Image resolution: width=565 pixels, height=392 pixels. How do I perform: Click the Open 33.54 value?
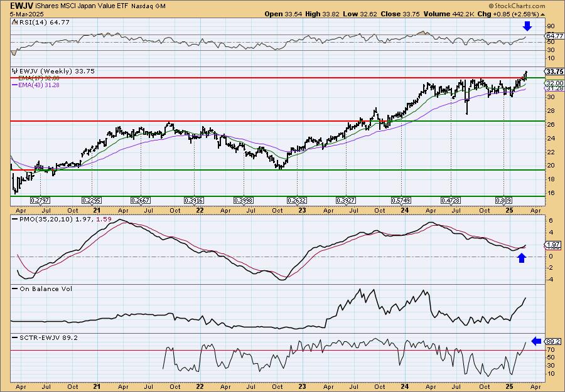283,14
